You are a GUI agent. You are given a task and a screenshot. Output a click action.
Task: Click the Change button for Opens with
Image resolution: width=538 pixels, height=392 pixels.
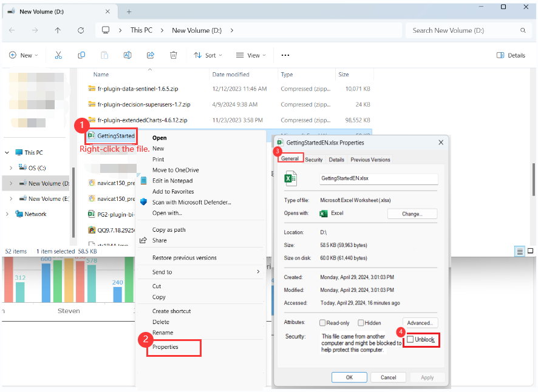(412, 214)
